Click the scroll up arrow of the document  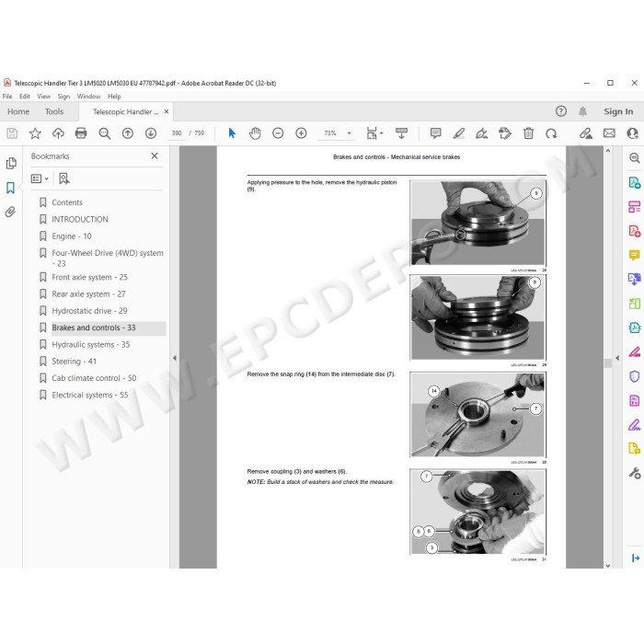click(x=608, y=151)
